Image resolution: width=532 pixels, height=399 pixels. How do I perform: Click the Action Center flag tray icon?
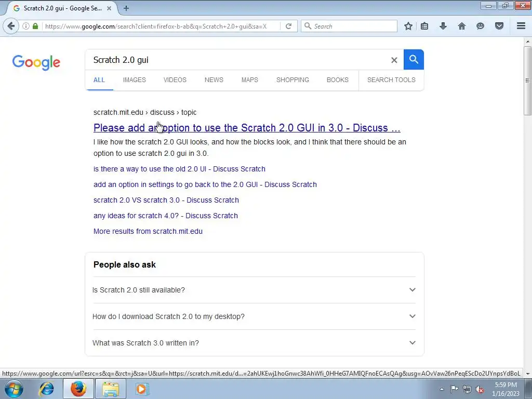pos(454,389)
